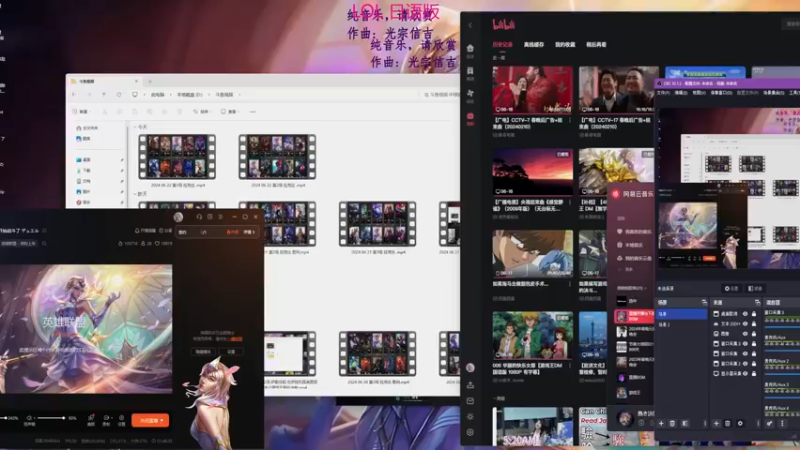This screenshot has height=450, width=800.
Task: Hide the 图像 source in OBS
Action: 745,334
